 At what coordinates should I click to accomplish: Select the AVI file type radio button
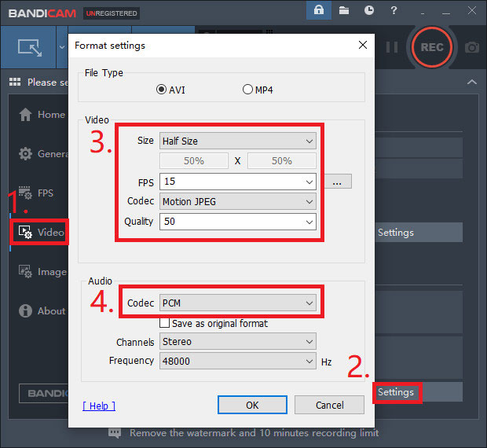pyautogui.click(x=163, y=90)
